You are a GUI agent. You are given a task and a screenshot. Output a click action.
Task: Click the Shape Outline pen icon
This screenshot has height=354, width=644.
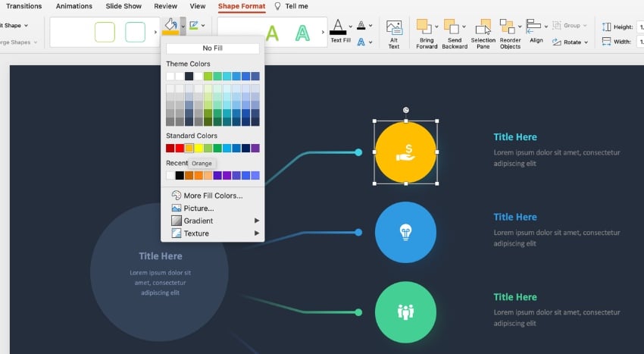click(194, 27)
